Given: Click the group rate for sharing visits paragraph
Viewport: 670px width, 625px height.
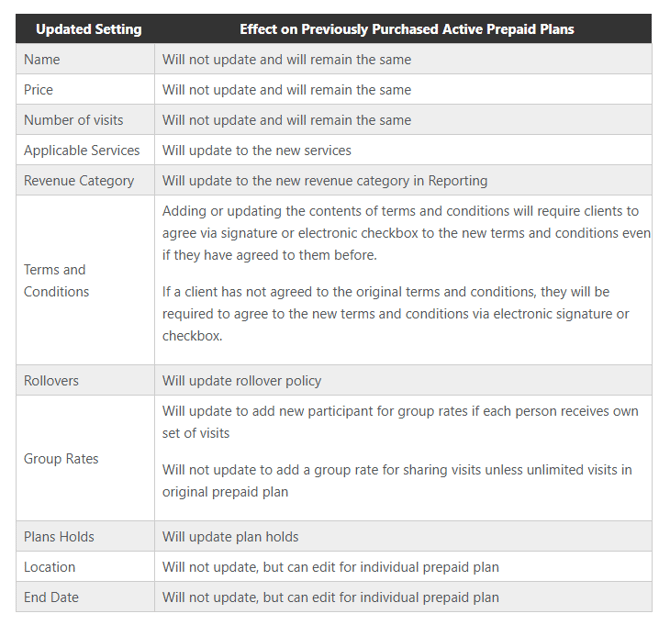Looking at the screenshot, I should (x=397, y=481).
